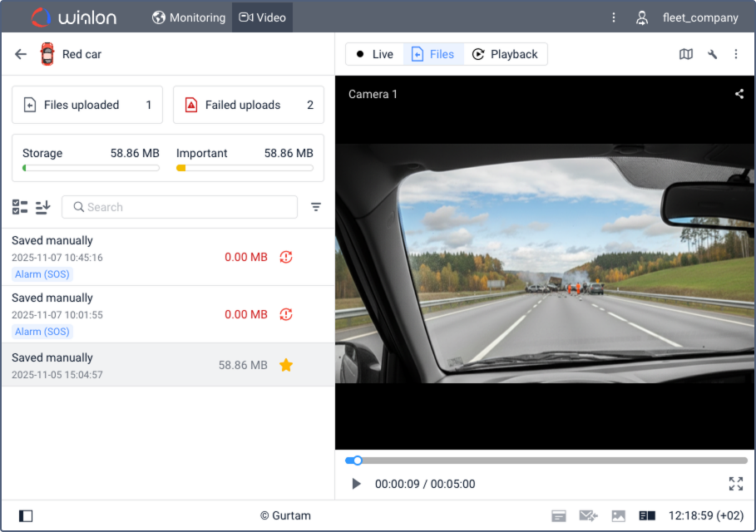Image resolution: width=756 pixels, height=532 pixels.
Task: Open the messages envelope icon
Action: coord(588,515)
